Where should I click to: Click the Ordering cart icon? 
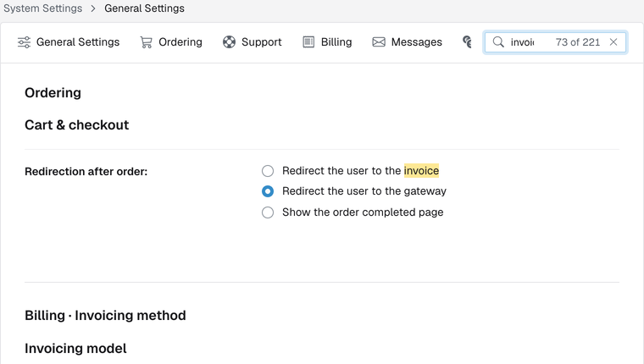click(x=146, y=42)
